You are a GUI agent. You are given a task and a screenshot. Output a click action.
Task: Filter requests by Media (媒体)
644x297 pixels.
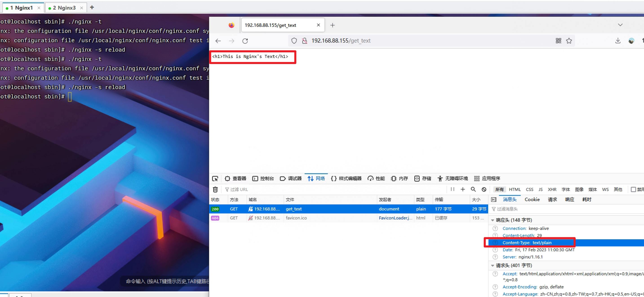tap(593, 189)
